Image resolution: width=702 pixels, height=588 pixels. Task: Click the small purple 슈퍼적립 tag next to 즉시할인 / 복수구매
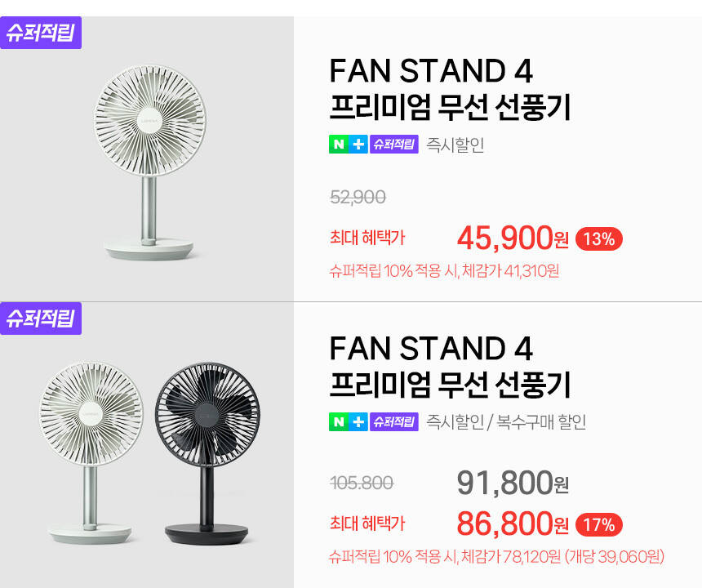click(394, 422)
